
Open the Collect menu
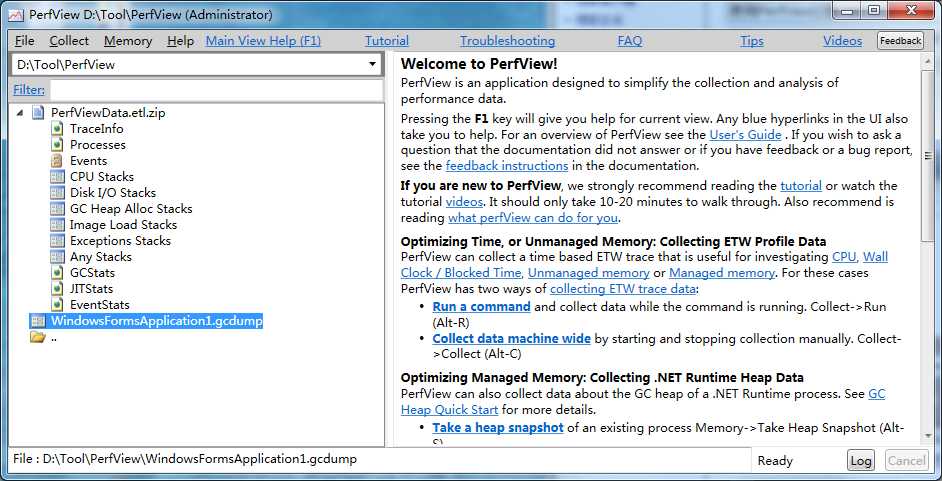point(69,41)
